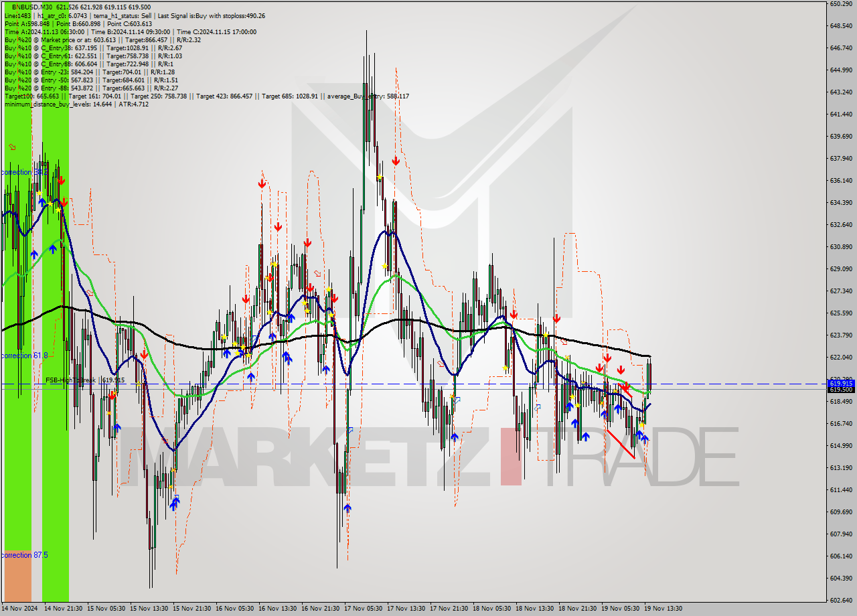Click the 'C_Entry38: 637.195' buy line
This screenshot has width=857, height=616.
point(93,48)
